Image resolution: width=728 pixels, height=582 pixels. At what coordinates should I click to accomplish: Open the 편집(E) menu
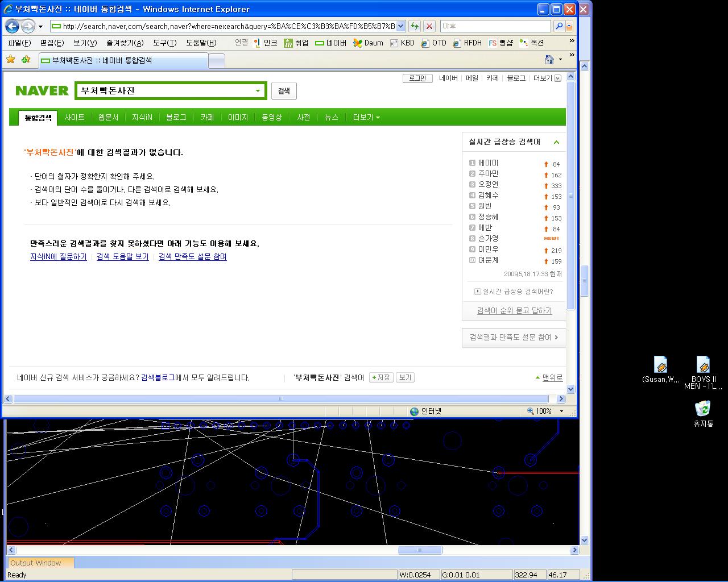click(52, 43)
